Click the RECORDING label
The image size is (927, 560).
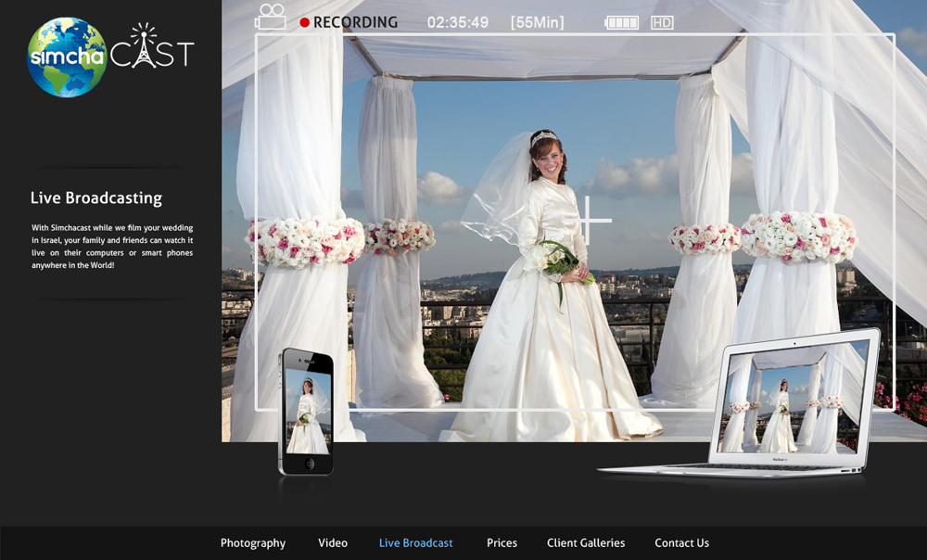click(355, 22)
